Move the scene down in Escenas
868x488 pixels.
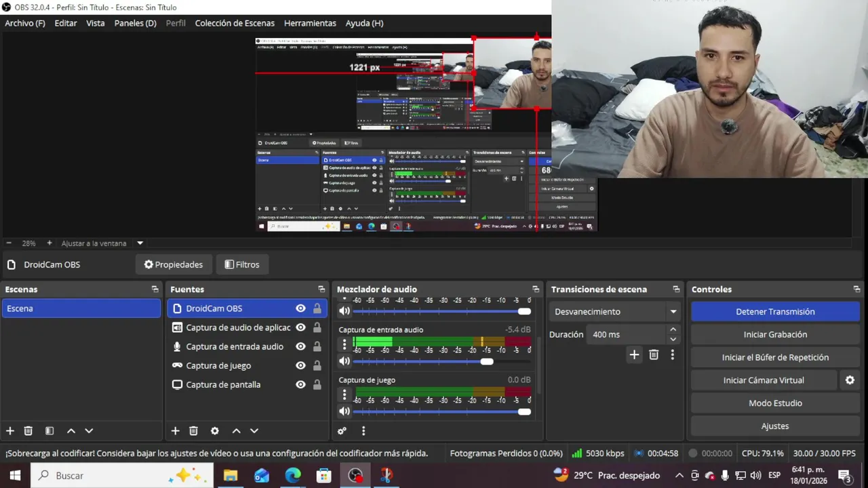[x=89, y=430]
